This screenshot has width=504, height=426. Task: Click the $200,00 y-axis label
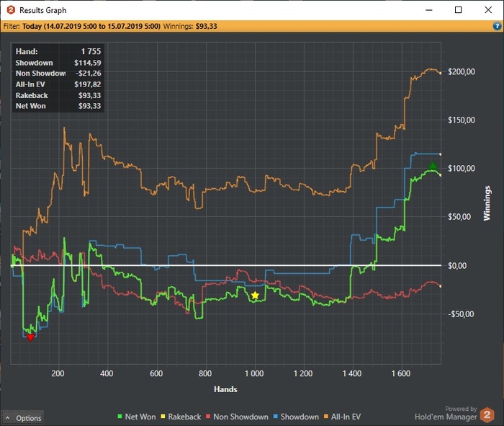[462, 72]
